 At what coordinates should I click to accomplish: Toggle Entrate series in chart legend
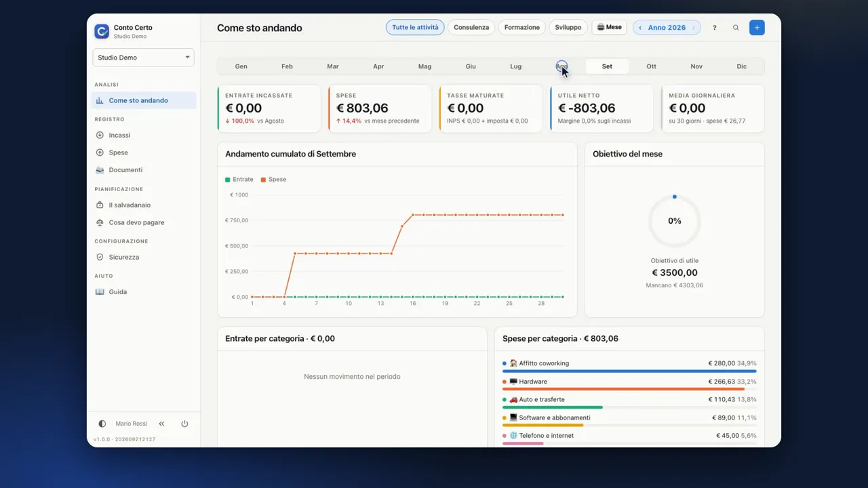click(x=239, y=180)
